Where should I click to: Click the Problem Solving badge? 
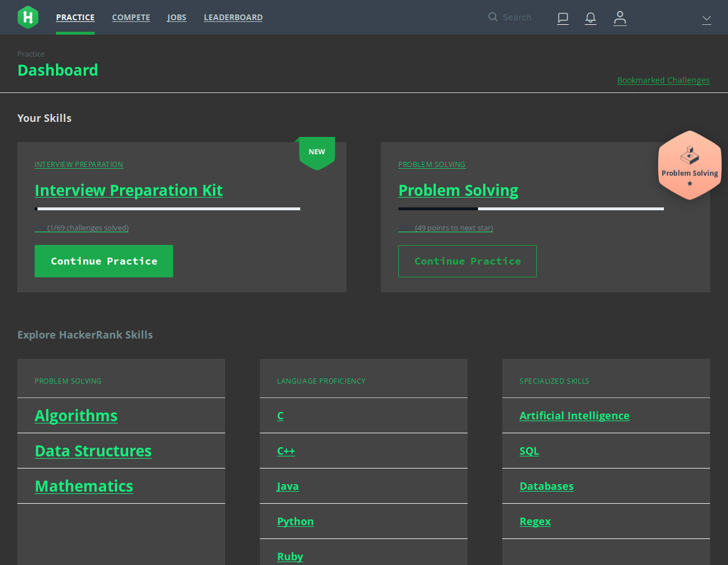point(690,166)
